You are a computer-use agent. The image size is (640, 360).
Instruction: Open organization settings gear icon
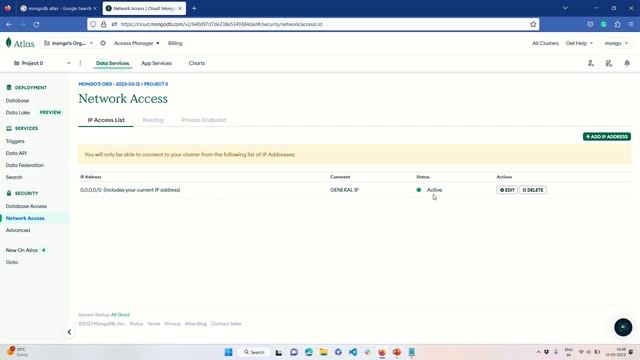pyautogui.click(x=103, y=43)
